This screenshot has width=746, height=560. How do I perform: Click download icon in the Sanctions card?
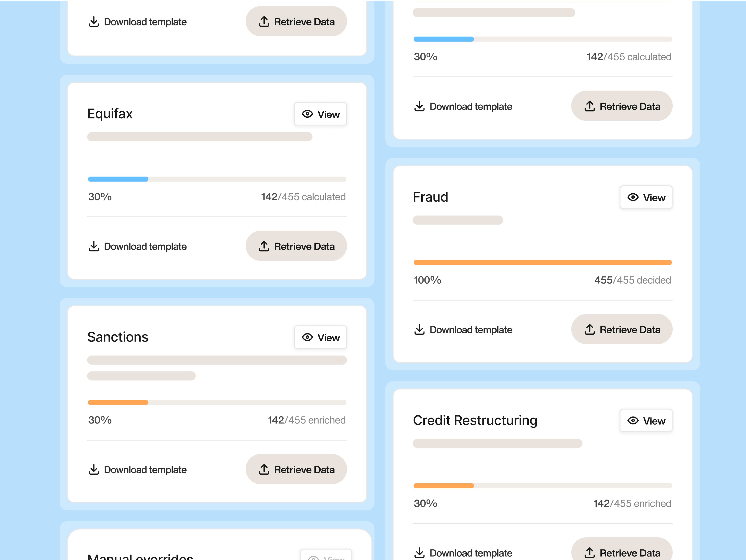94,469
